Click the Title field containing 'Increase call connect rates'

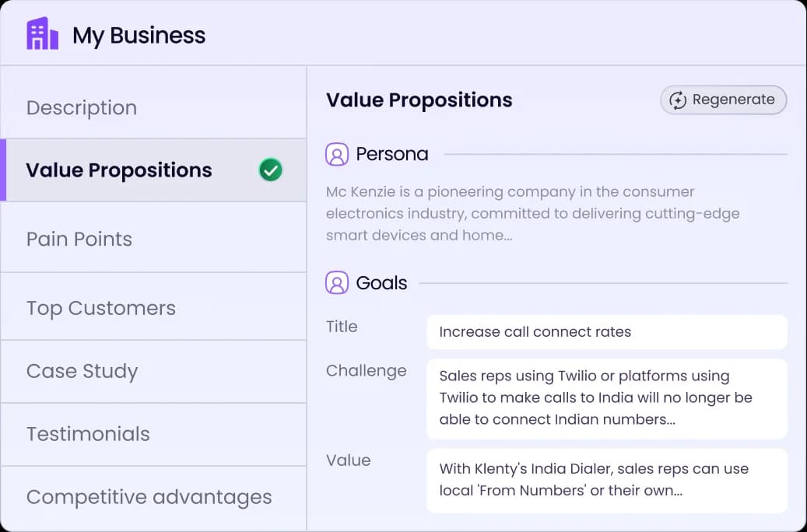tap(607, 332)
